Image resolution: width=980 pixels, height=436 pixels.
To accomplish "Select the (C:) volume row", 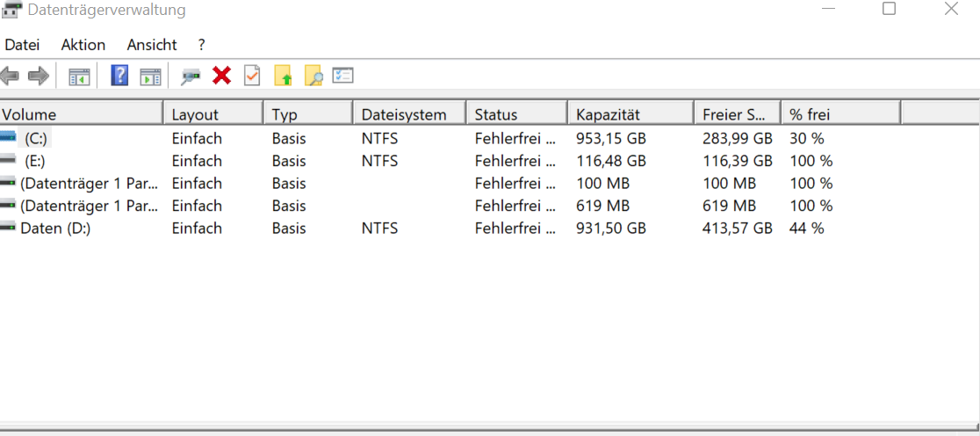I will [x=36, y=138].
